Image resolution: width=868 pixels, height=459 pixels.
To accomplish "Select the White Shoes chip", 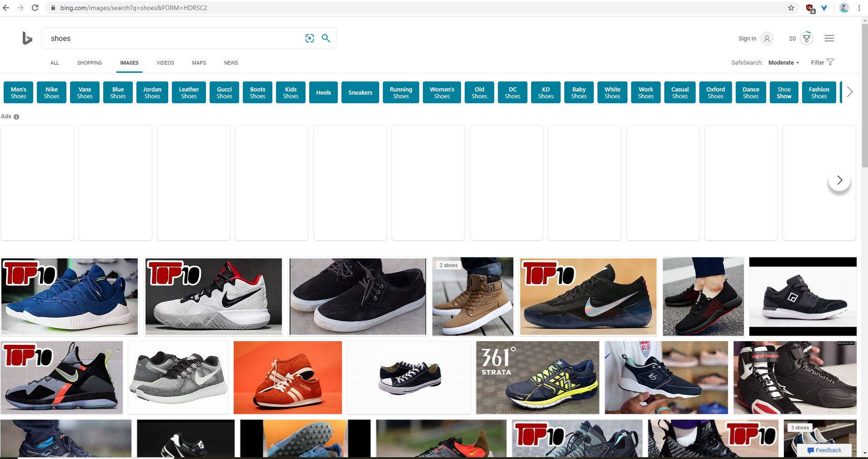I will click(612, 92).
